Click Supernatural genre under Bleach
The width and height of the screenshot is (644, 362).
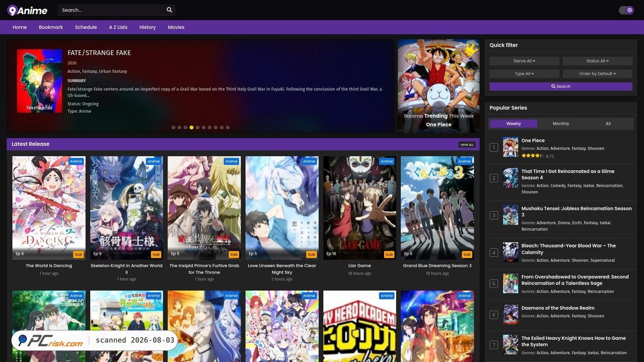[x=602, y=260]
